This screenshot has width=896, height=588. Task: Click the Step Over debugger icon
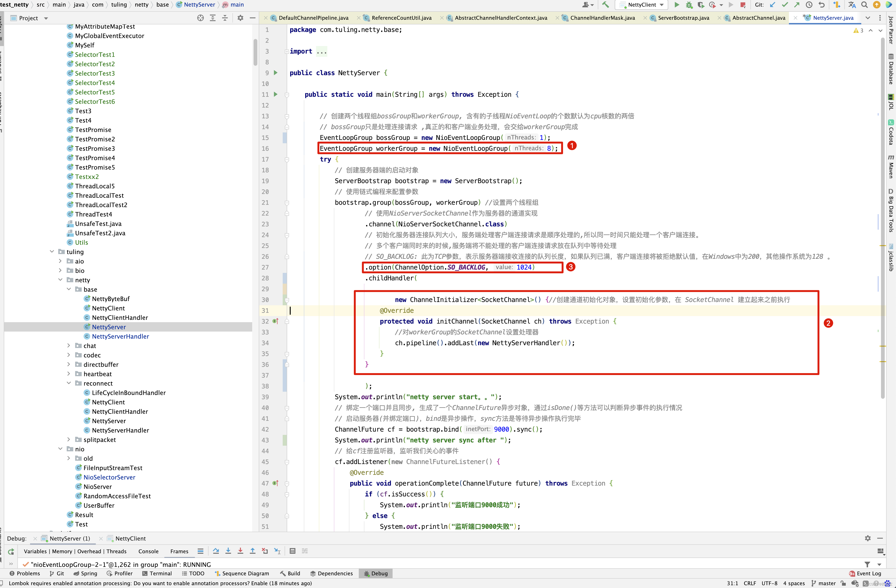216,551
